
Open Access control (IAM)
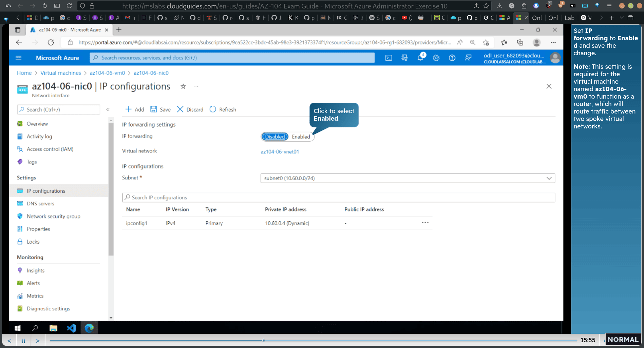pyautogui.click(x=50, y=149)
